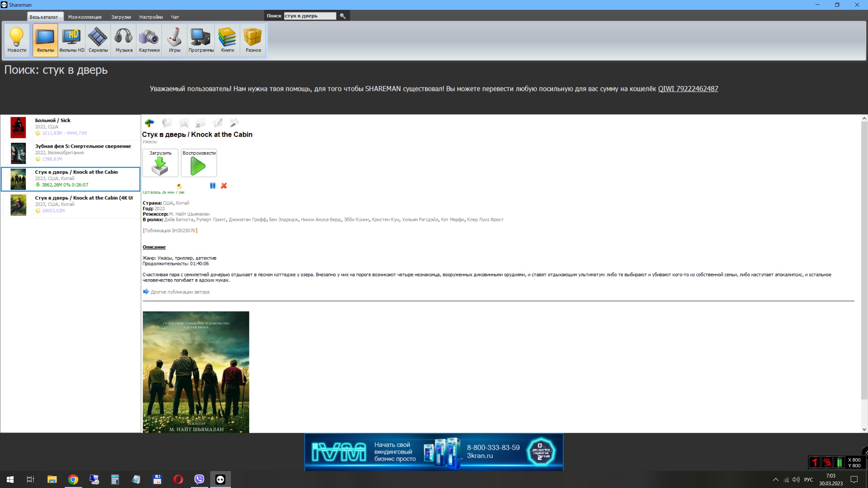This screenshot has width=868, height=488.
Task: Open the Музыка category with headphones
Action: click(x=124, y=40)
